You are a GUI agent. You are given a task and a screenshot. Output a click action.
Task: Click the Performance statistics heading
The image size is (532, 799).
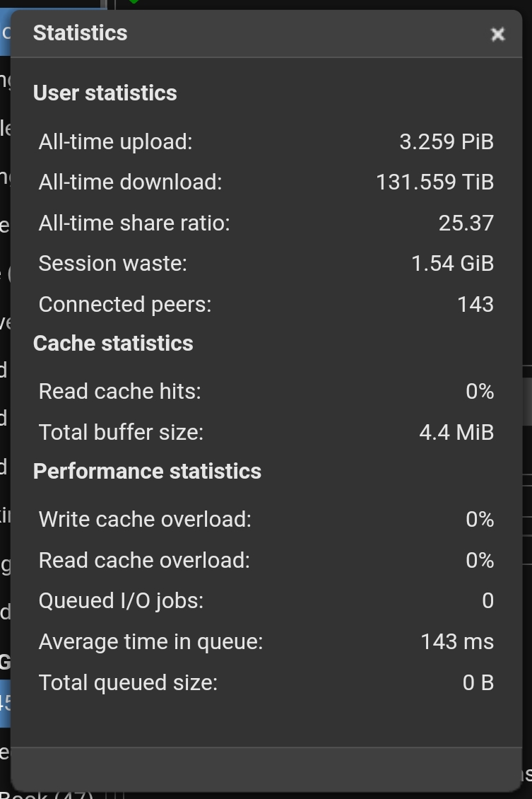(x=147, y=472)
